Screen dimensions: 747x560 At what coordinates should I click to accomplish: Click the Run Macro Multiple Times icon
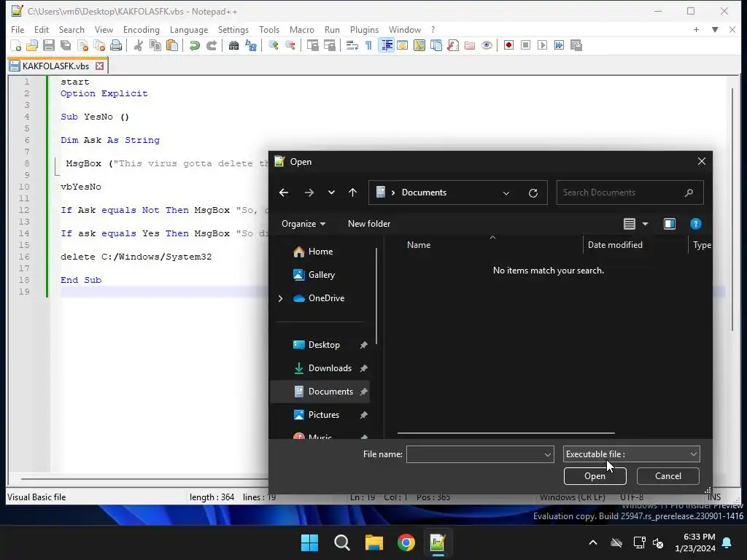559,45
